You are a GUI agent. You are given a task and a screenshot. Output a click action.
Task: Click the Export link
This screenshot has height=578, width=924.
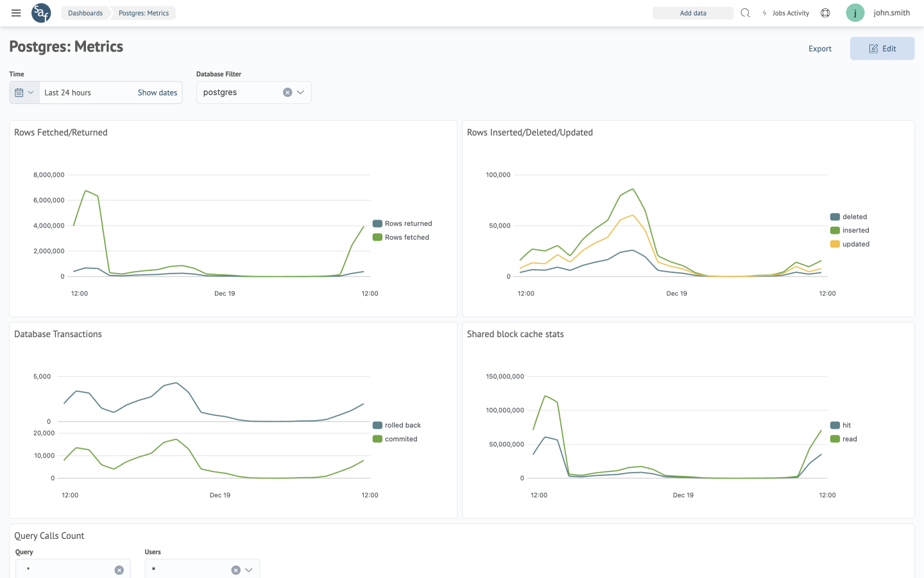pyautogui.click(x=819, y=49)
